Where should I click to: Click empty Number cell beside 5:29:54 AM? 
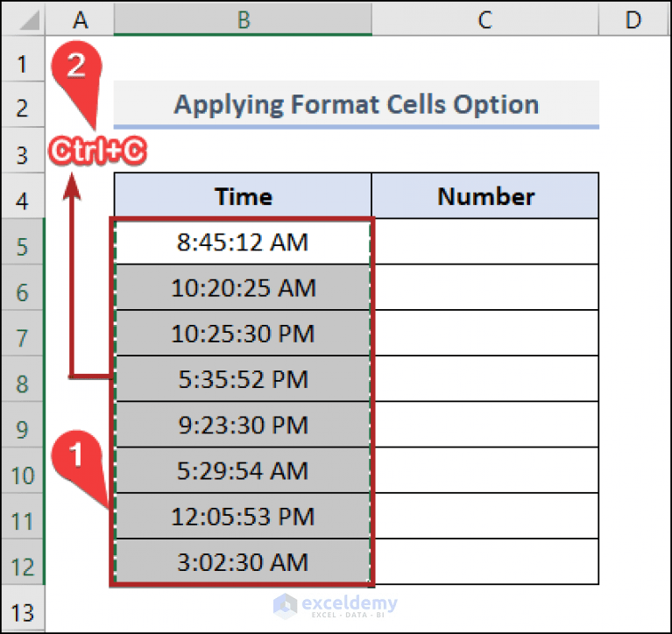pyautogui.click(x=486, y=470)
